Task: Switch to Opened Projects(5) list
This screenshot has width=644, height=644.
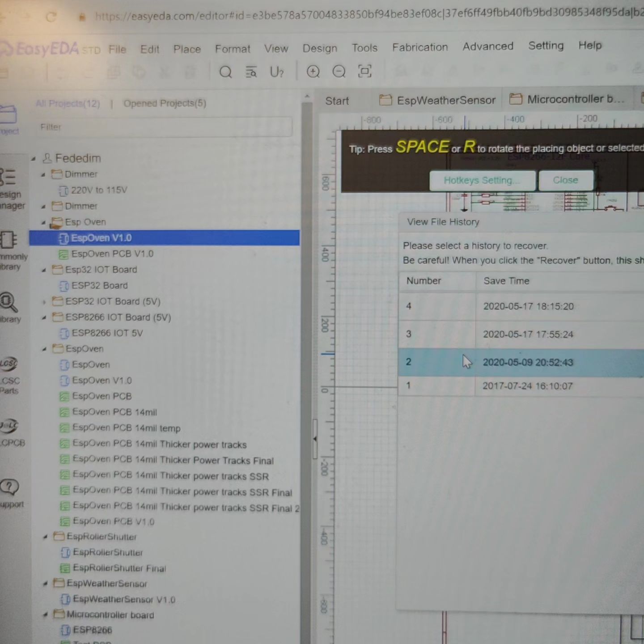Action: tap(165, 103)
